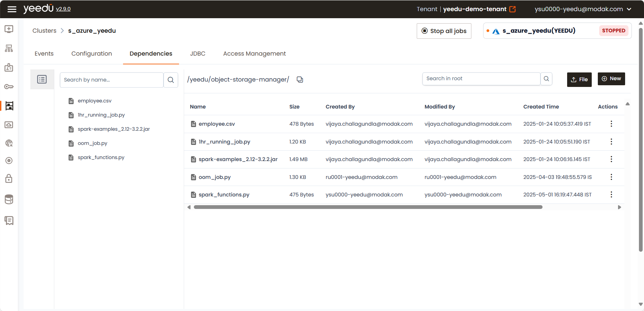Click file icon beside employee.csv in table
644x311 pixels.
tap(194, 124)
